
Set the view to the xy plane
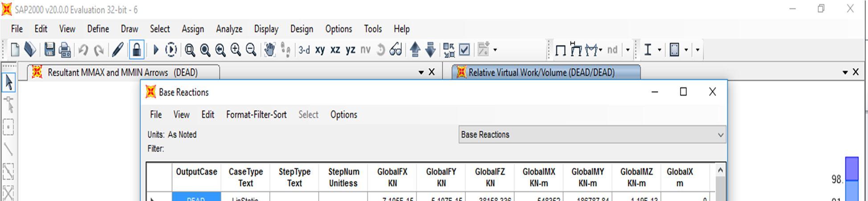coord(320,50)
